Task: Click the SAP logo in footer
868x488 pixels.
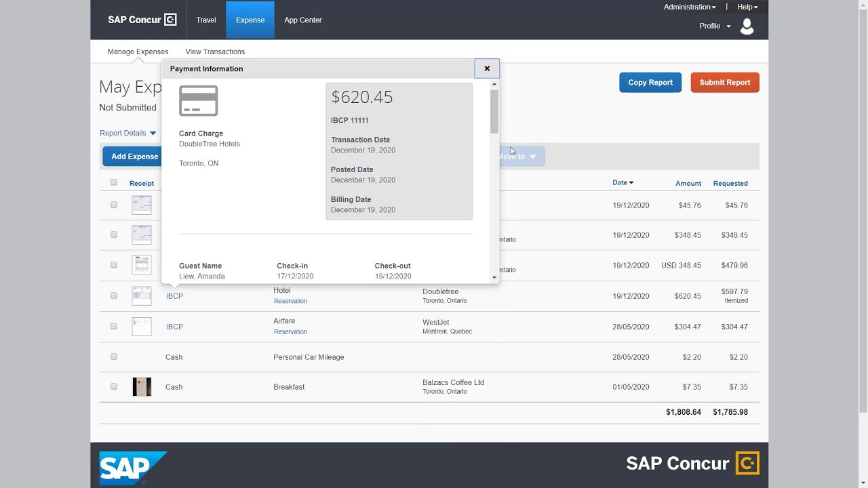Action: pyautogui.click(x=133, y=468)
